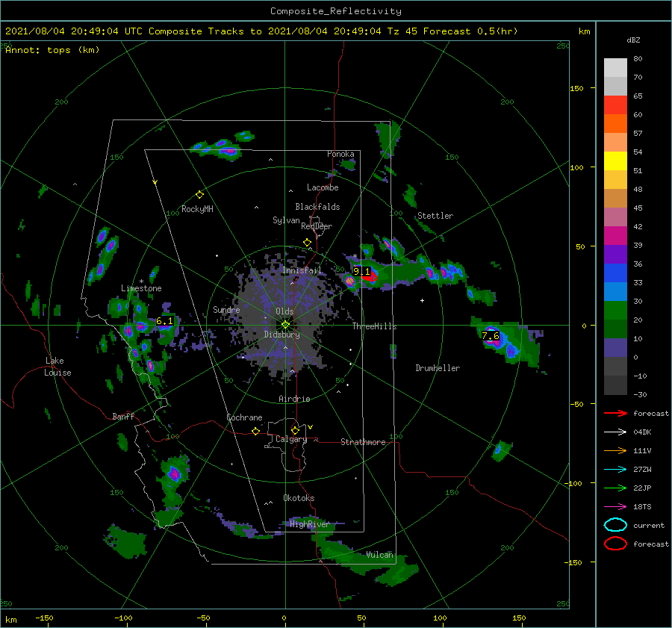Click the Innisfail city label
The height and width of the screenshot is (628, 672).
point(302,270)
